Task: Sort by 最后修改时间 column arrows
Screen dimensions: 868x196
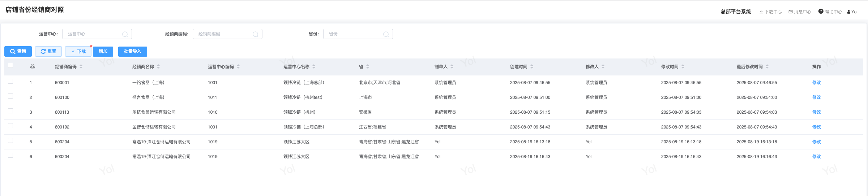Action: (767, 67)
